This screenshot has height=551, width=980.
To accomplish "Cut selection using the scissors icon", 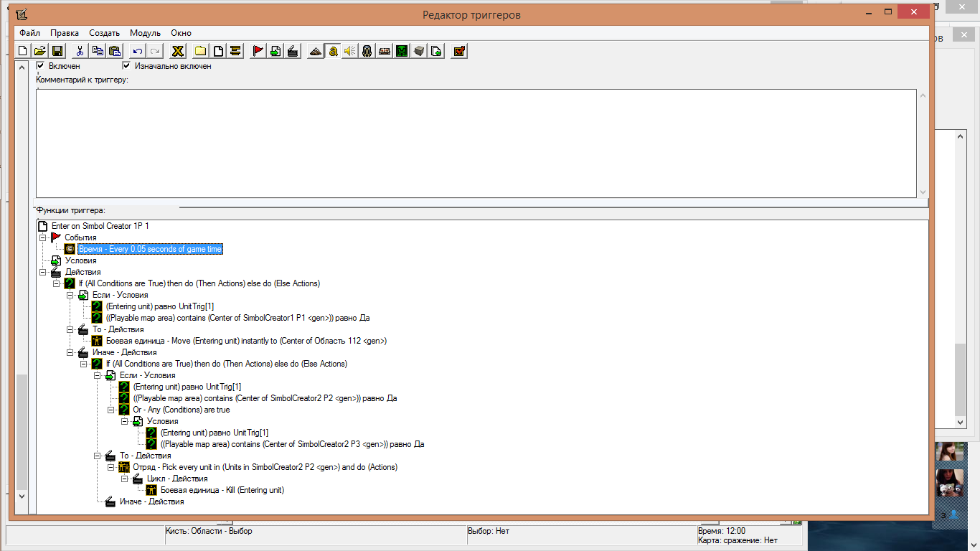I will coord(80,51).
